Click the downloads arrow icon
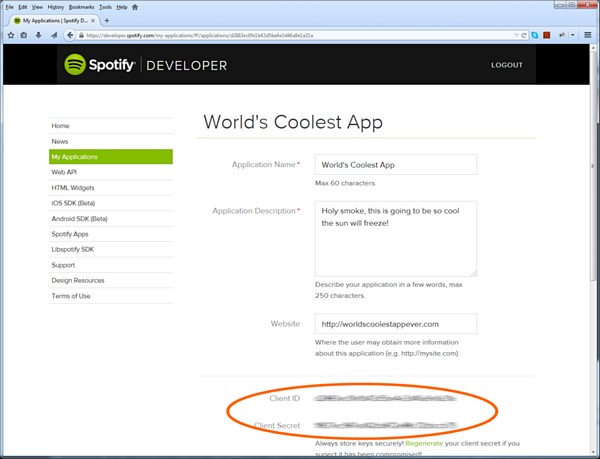The height and width of the screenshot is (459, 600). click(38, 35)
